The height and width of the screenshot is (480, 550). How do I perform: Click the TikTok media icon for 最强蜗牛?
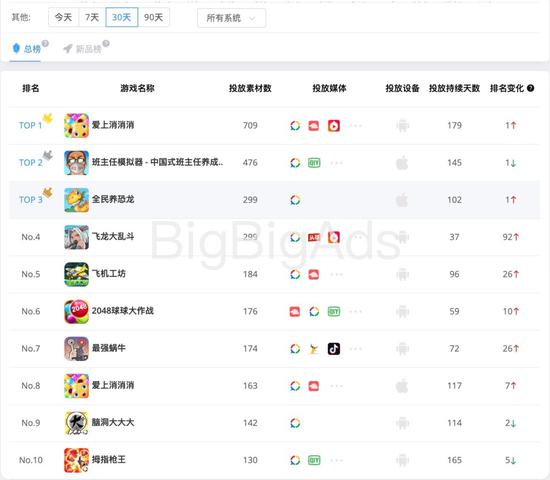tap(334, 348)
